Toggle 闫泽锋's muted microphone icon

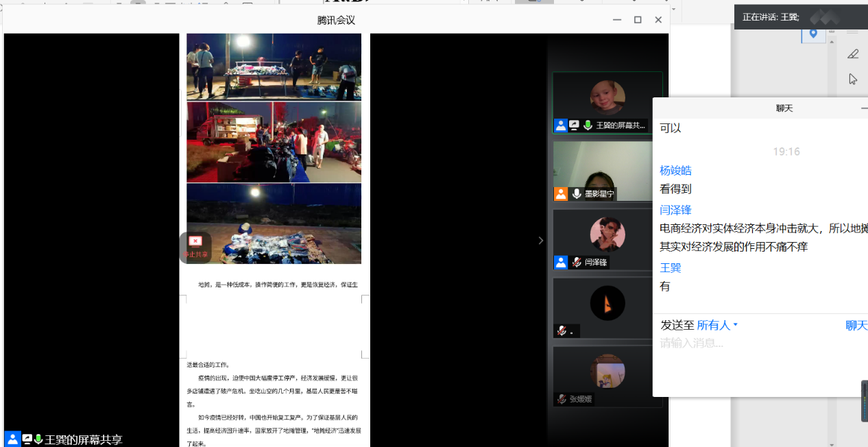tap(577, 262)
